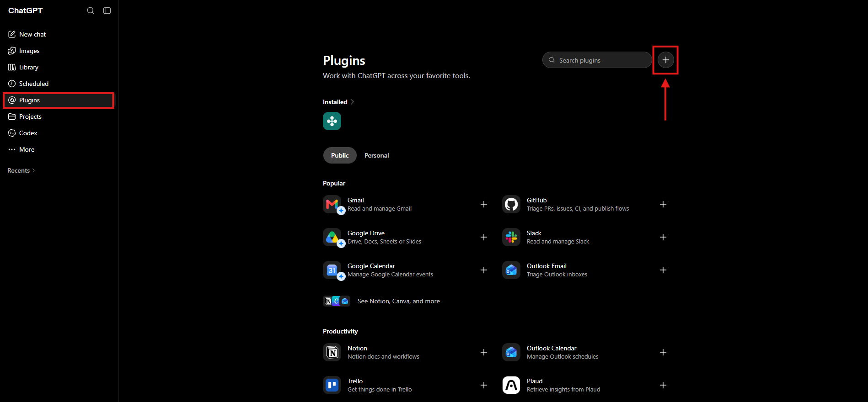868x402 pixels.
Task: Open the GitHub plugin name
Action: (x=537, y=200)
